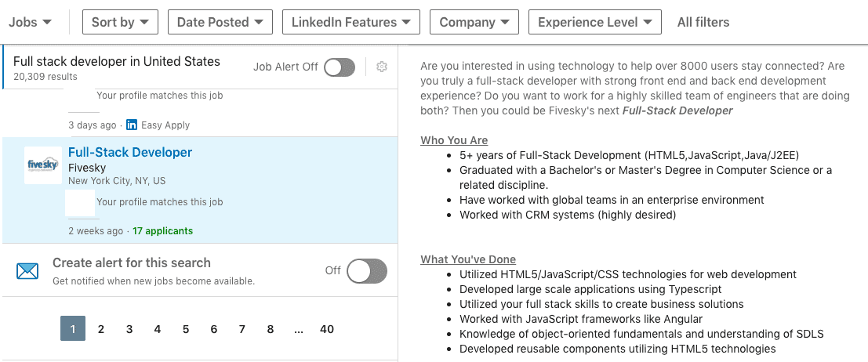Open the Full-Stack Developer job title link
Viewport: 868px width, 362px height.
pyautogui.click(x=130, y=152)
